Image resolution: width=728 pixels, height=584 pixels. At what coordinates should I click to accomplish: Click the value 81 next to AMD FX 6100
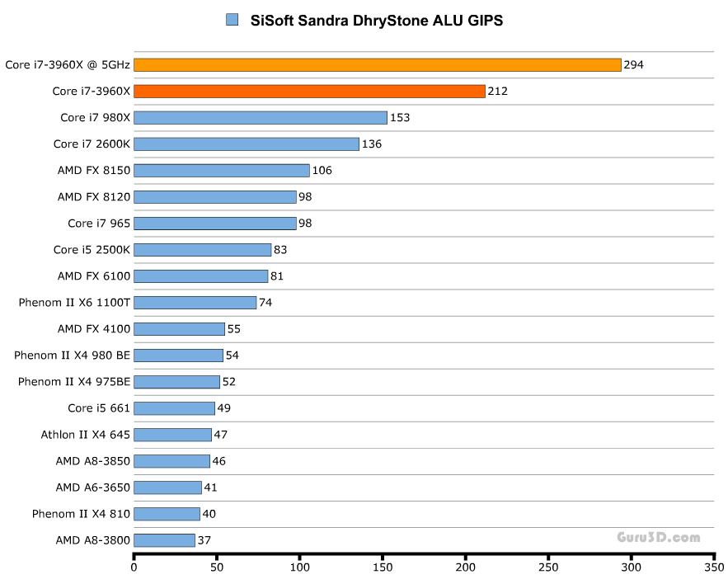point(277,276)
